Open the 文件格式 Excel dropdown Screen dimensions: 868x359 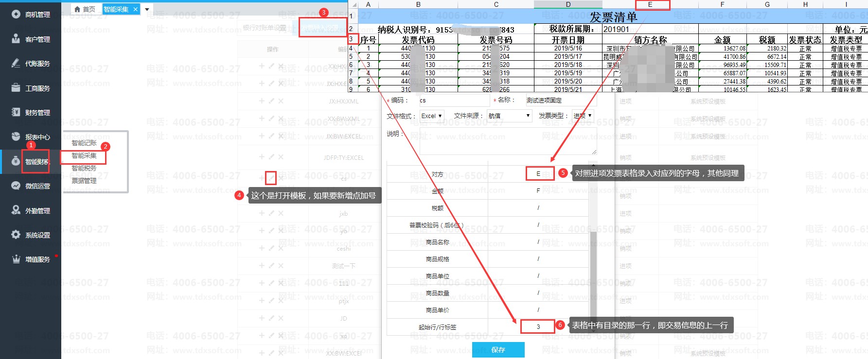(432, 116)
